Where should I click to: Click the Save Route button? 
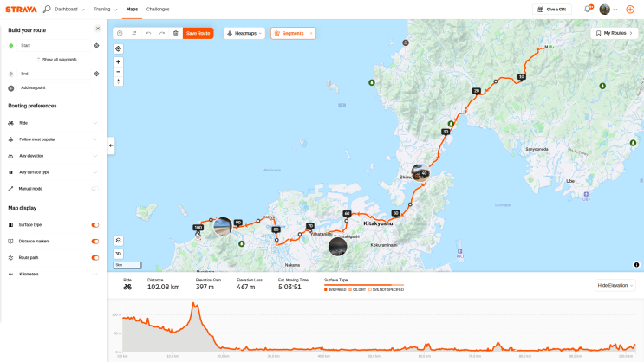coord(198,33)
